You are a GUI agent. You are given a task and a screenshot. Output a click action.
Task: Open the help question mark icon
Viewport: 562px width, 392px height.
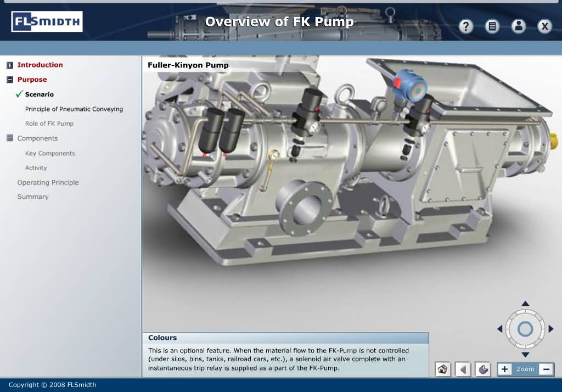[x=466, y=26]
